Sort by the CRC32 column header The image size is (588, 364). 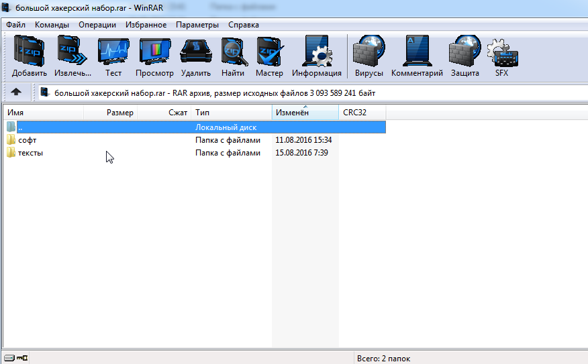click(x=362, y=113)
